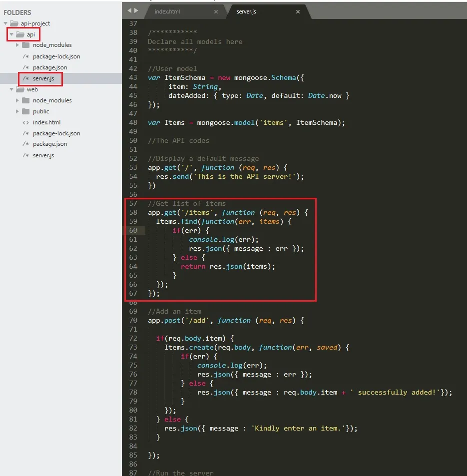Image resolution: width=467 pixels, height=476 pixels.
Task: Open index.html in the web folder
Action: click(x=47, y=122)
